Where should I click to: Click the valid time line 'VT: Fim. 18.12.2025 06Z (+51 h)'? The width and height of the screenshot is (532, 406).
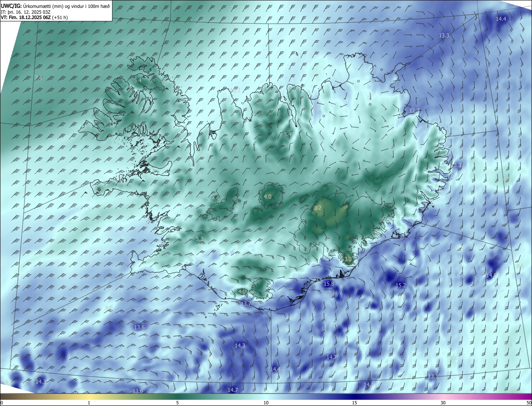[x=34, y=17]
